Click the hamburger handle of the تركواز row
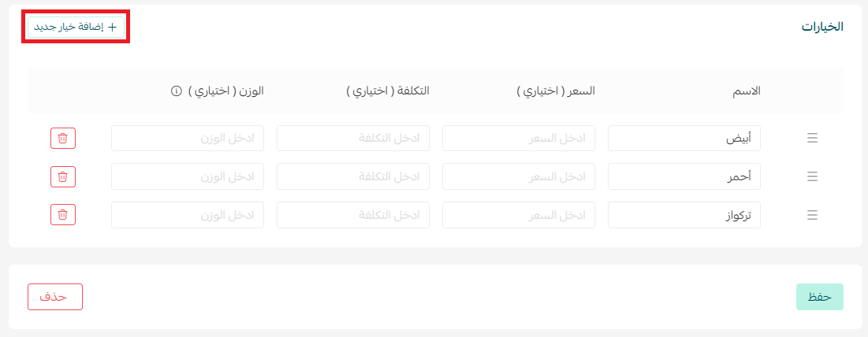This screenshot has width=868, height=337. 812,215
